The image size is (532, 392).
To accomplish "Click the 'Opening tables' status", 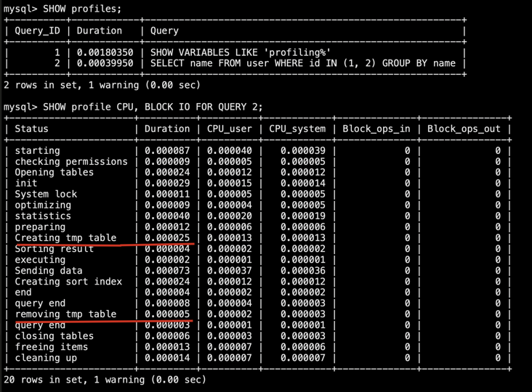I will pos(55,173).
